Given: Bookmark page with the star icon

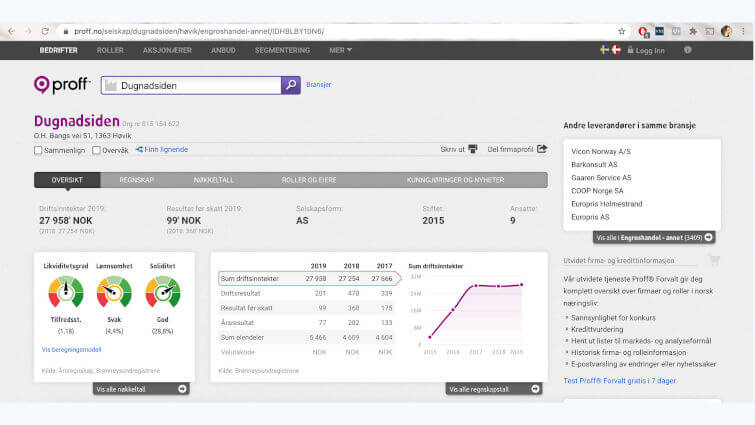Looking at the screenshot, I should coord(622,31).
